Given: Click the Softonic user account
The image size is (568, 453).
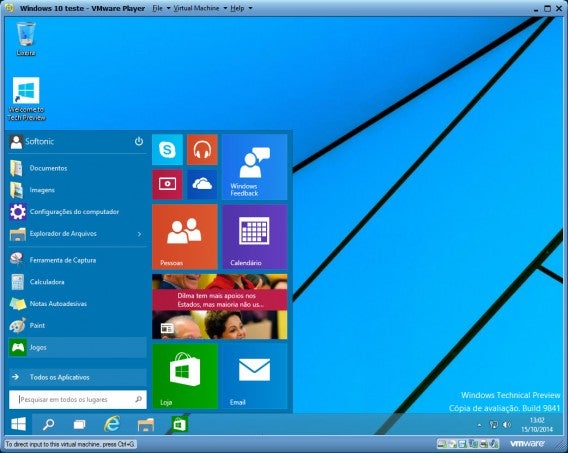Looking at the screenshot, I should click(32, 142).
